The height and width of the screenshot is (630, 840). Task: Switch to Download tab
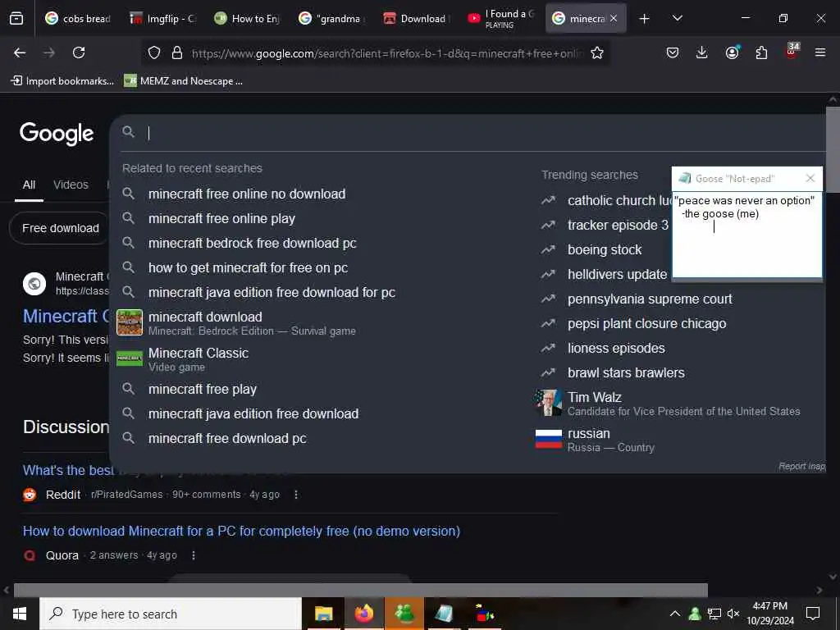(x=415, y=19)
